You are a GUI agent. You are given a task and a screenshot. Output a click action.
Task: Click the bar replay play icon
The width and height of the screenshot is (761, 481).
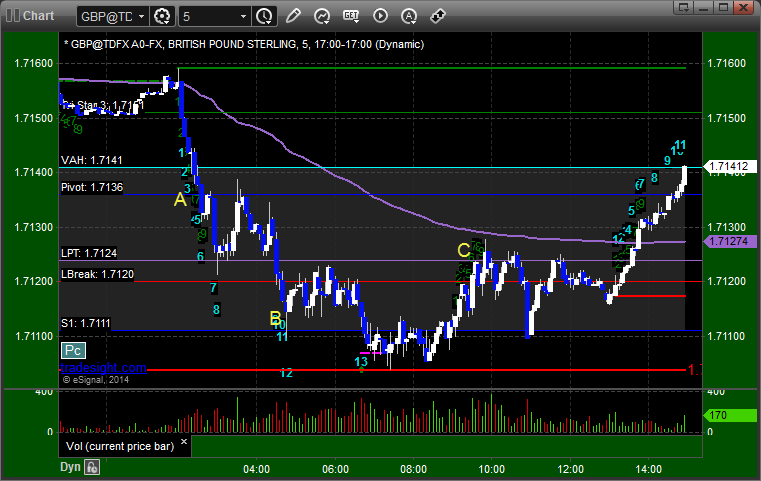(x=380, y=16)
